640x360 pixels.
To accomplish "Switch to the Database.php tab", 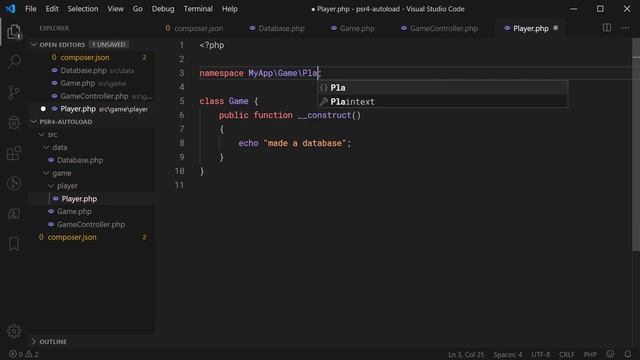I will pos(277,28).
